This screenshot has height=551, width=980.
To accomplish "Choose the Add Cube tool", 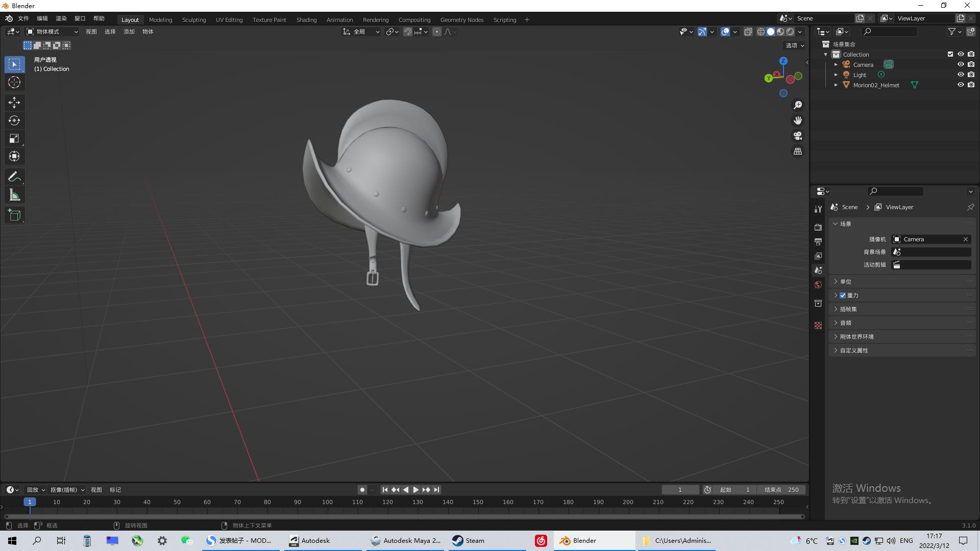I will pos(14,215).
